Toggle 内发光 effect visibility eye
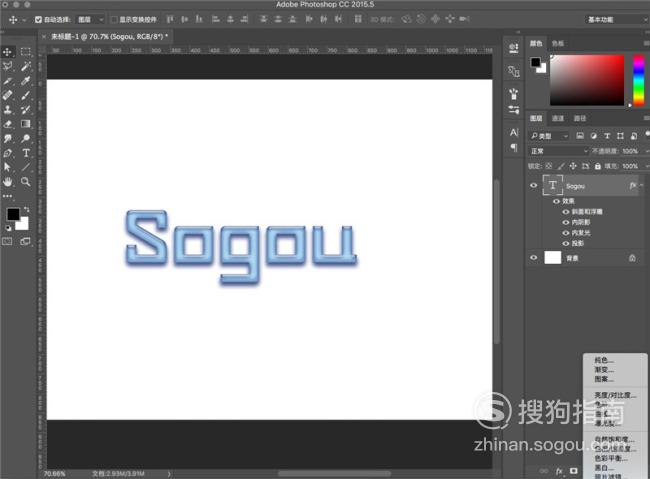The height and width of the screenshot is (479, 650). point(566,233)
